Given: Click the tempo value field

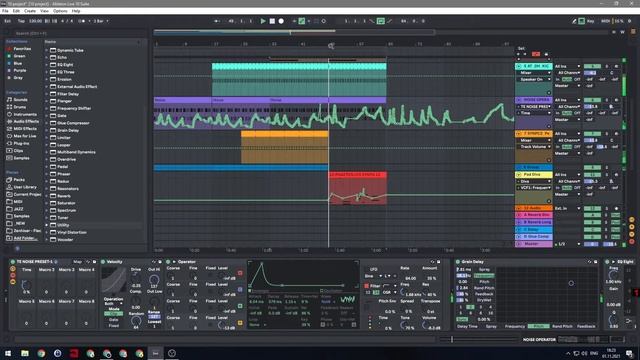Looking at the screenshot, I should point(36,21).
